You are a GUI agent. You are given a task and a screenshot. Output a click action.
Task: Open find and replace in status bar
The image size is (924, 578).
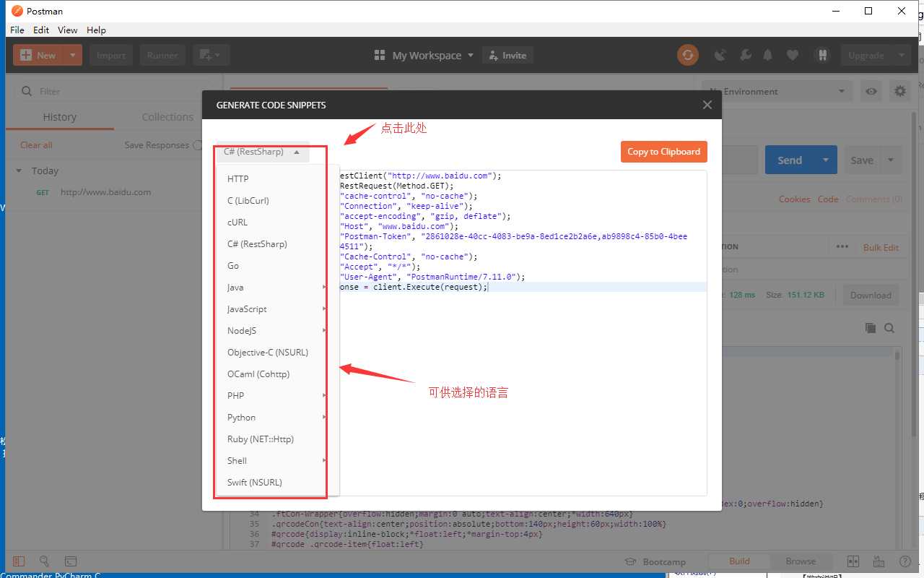pos(44,561)
